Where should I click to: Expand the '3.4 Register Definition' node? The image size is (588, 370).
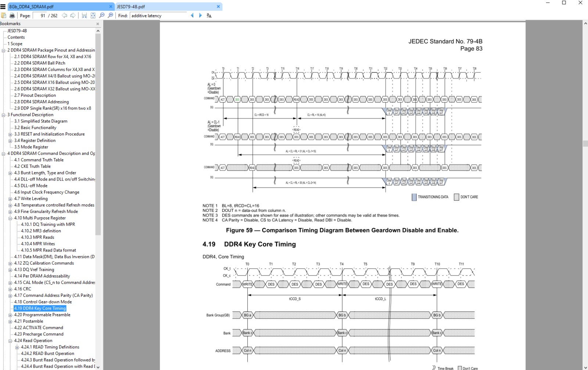[x=10, y=141]
